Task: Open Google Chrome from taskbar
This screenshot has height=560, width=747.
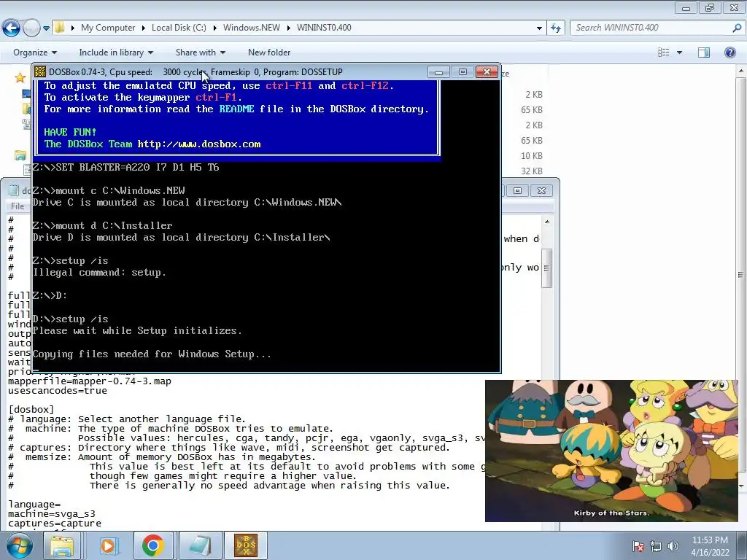Action: (152, 545)
